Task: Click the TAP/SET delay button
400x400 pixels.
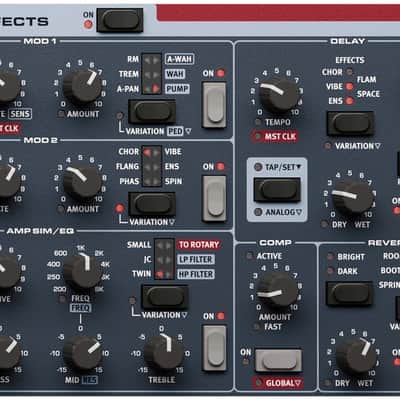Action: click(x=277, y=189)
